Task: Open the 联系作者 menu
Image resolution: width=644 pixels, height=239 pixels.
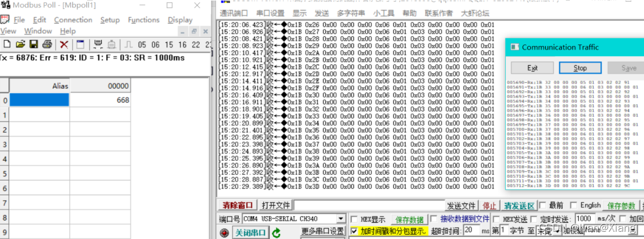Action: tap(439, 13)
